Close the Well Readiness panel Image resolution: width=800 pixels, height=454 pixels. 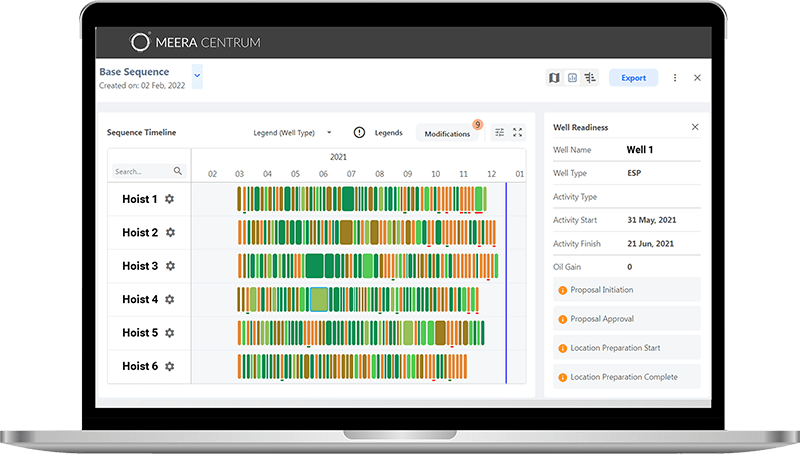[695, 127]
